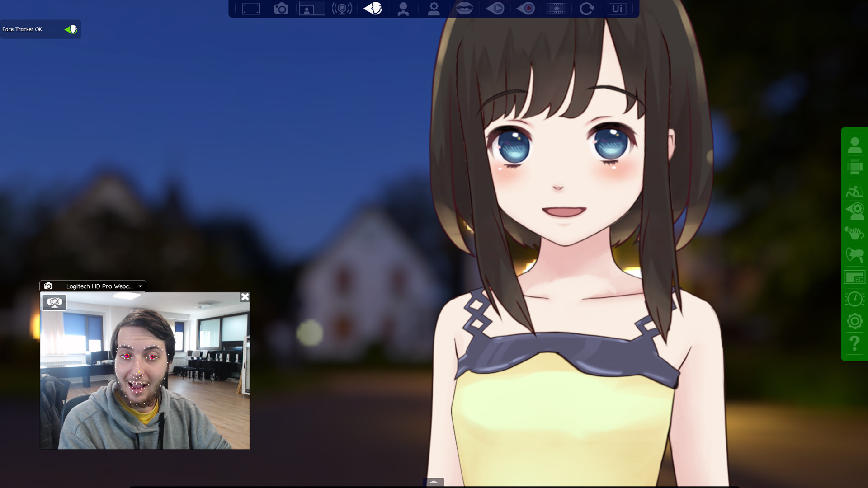868x488 pixels.
Task: Toggle the face tracker icon in toolbar
Action: [x=373, y=9]
